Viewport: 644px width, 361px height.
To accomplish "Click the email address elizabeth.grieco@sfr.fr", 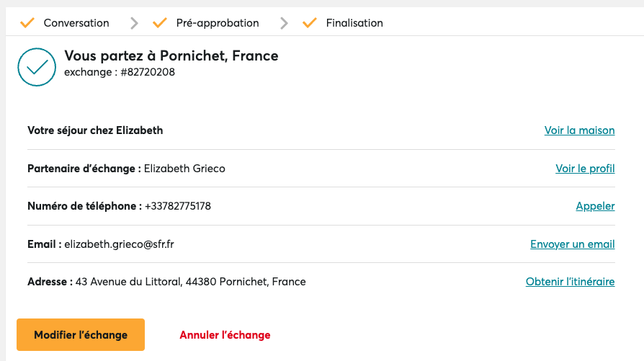I will pyautogui.click(x=119, y=244).
